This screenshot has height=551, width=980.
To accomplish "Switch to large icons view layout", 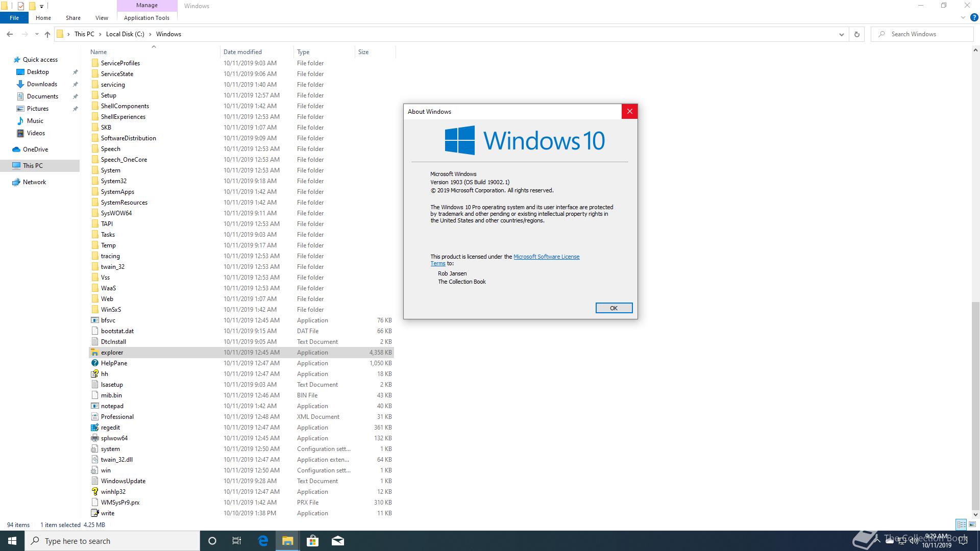I will (972, 524).
